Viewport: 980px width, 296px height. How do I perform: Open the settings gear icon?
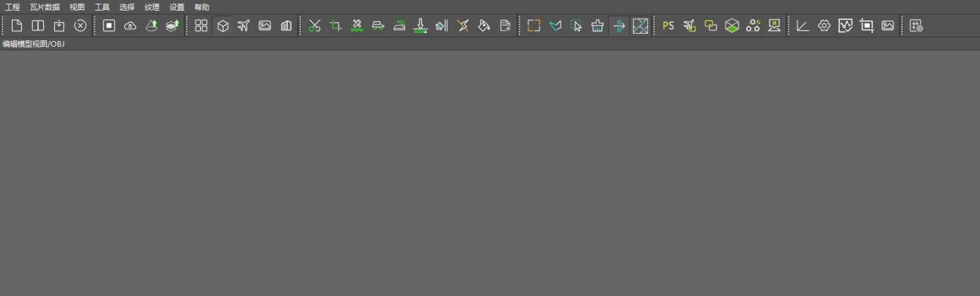point(824,26)
